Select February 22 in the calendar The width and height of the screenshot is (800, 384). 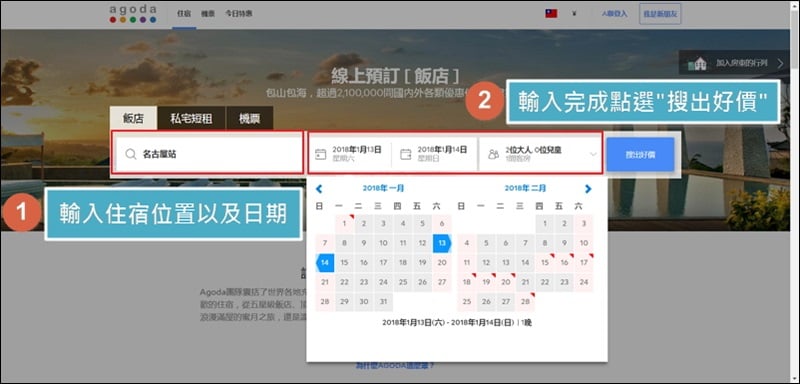[x=545, y=283]
